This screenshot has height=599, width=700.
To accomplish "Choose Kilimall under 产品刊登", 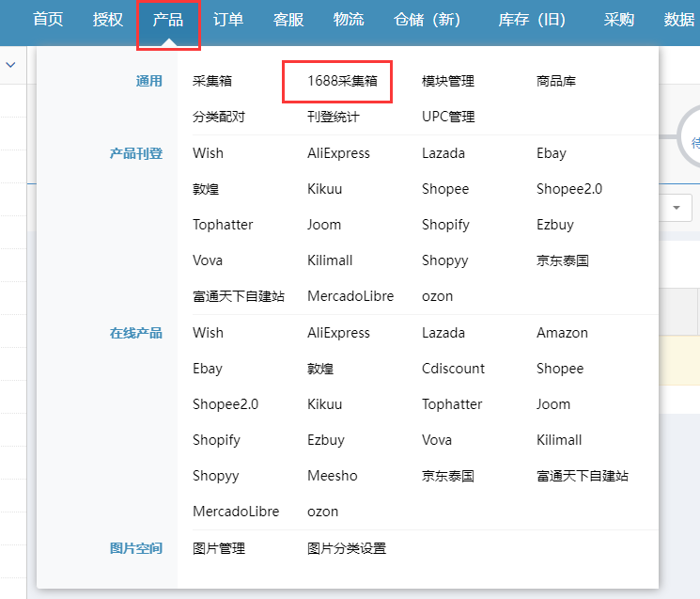I will click(330, 260).
